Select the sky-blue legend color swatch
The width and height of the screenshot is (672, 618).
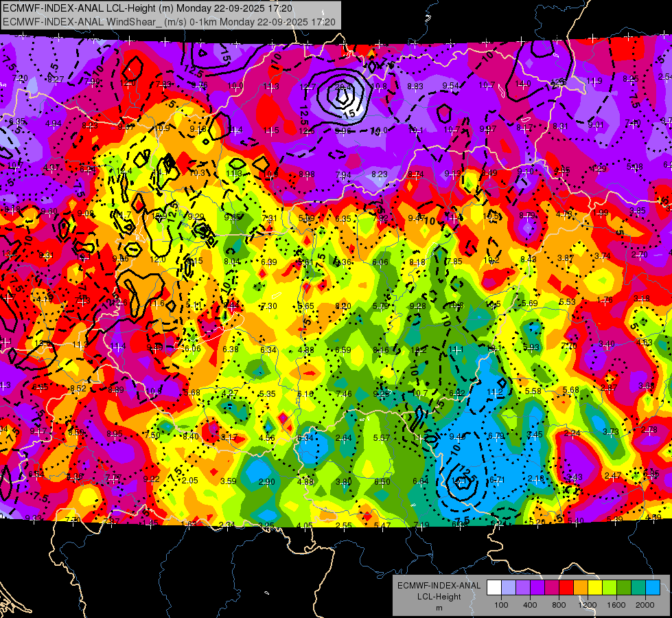point(653,588)
